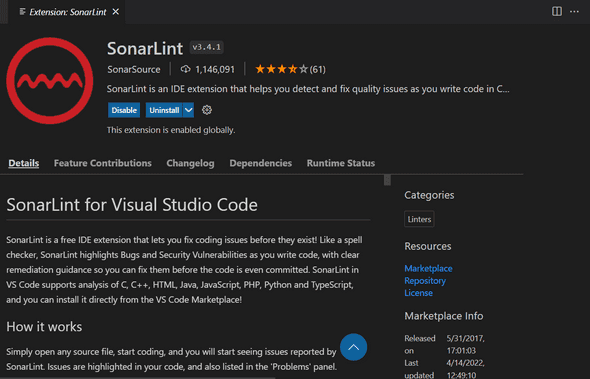Disable the SonarLint extension
Viewport: 590px width, 379px height.
tap(124, 110)
